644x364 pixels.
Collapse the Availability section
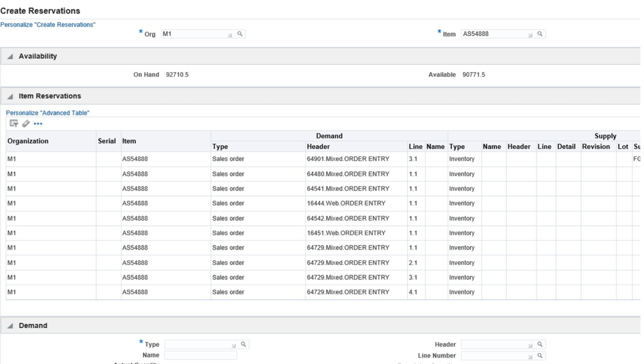tap(10, 56)
